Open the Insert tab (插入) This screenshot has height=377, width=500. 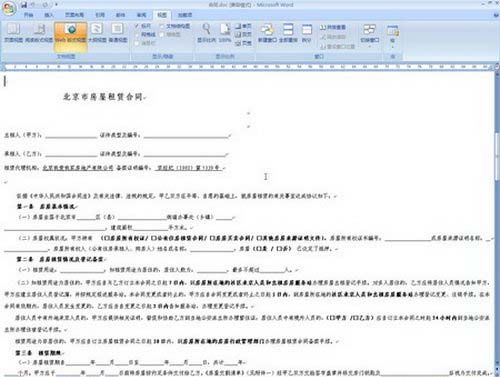pyautogui.click(x=49, y=15)
